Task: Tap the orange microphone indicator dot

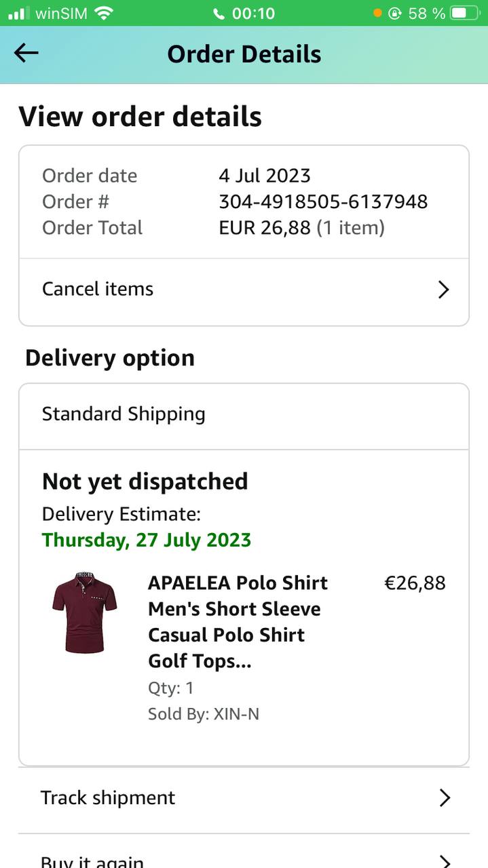Action: (377, 13)
